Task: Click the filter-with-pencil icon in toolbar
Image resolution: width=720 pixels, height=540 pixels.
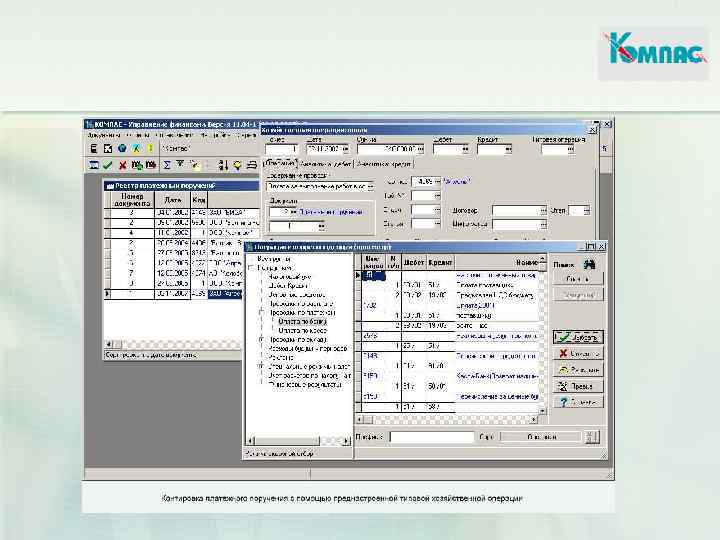Action: pyautogui.click(x=195, y=165)
